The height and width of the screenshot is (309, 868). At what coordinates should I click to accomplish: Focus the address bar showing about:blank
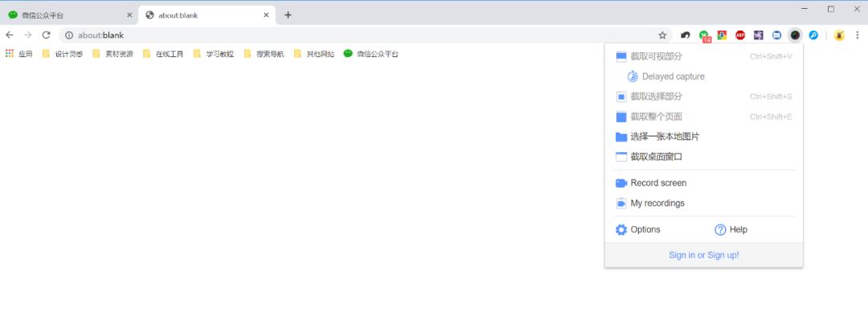(366, 35)
